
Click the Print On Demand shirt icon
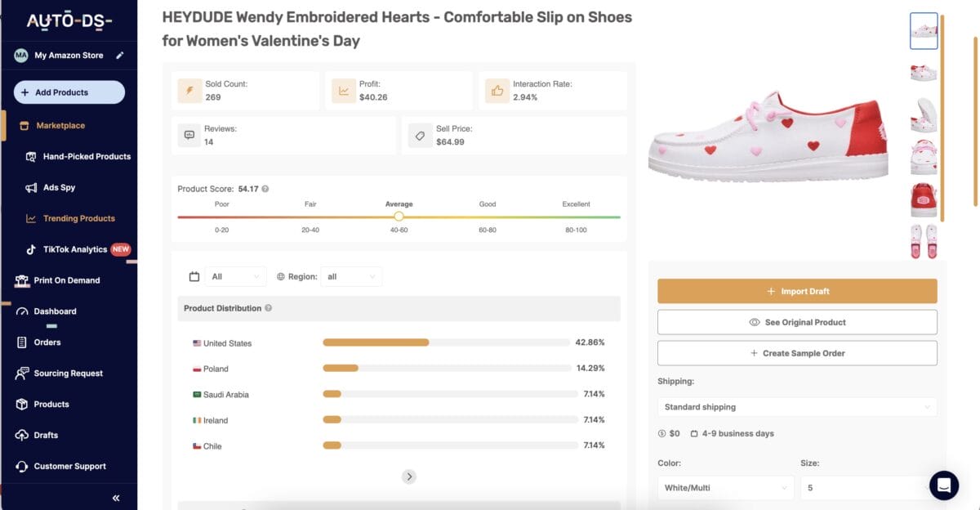20,280
